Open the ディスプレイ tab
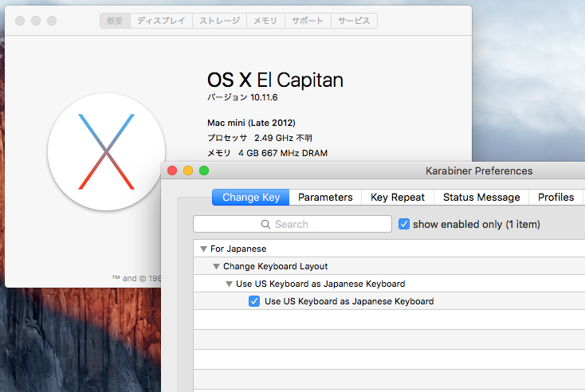This screenshot has height=392, width=585. (160, 21)
